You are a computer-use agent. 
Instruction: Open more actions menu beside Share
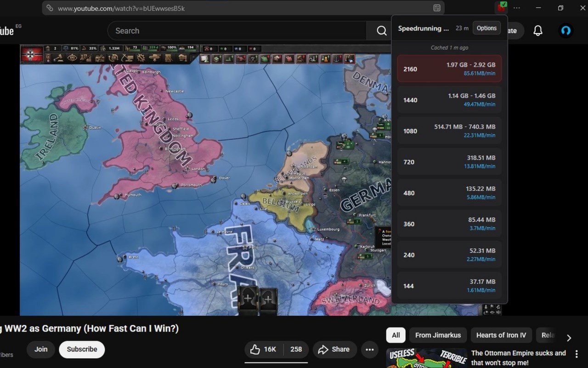370,350
